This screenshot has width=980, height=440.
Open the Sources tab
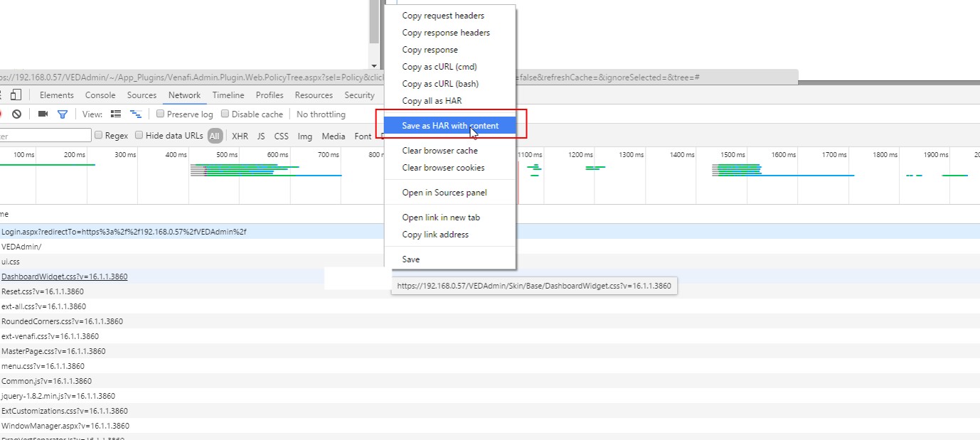tap(142, 95)
